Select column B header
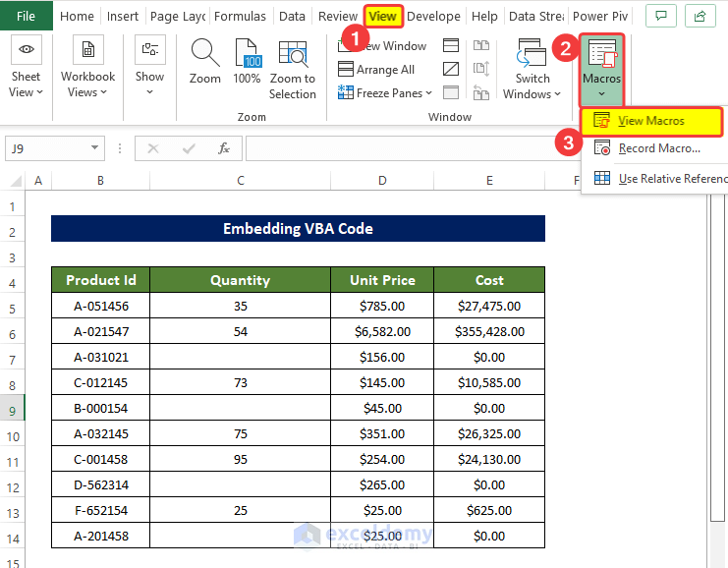 (101, 181)
